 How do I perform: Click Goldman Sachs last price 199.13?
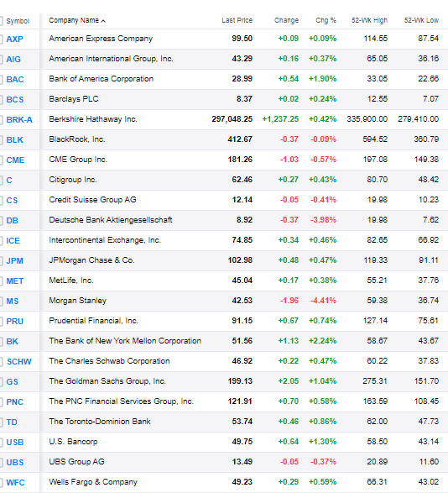tap(240, 381)
